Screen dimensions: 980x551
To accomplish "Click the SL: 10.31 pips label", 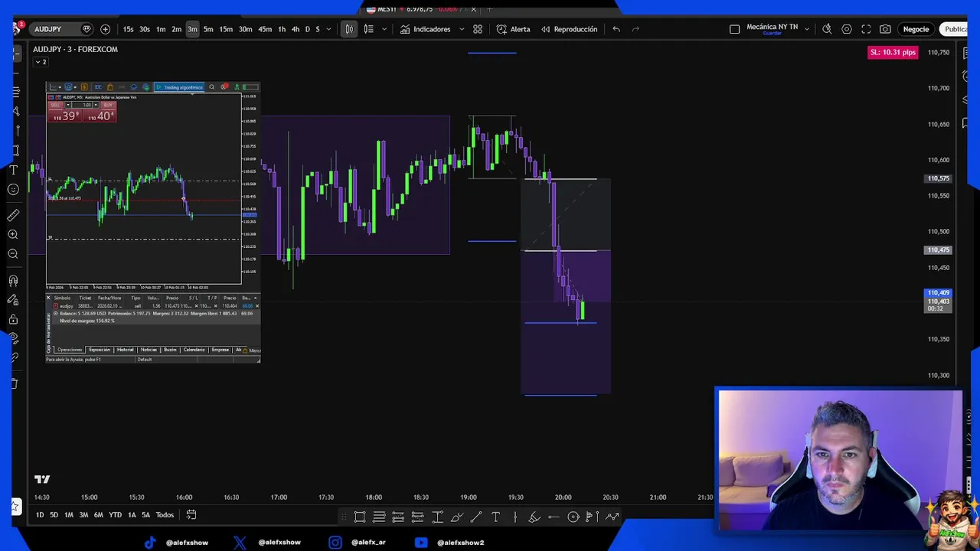I will click(x=893, y=52).
